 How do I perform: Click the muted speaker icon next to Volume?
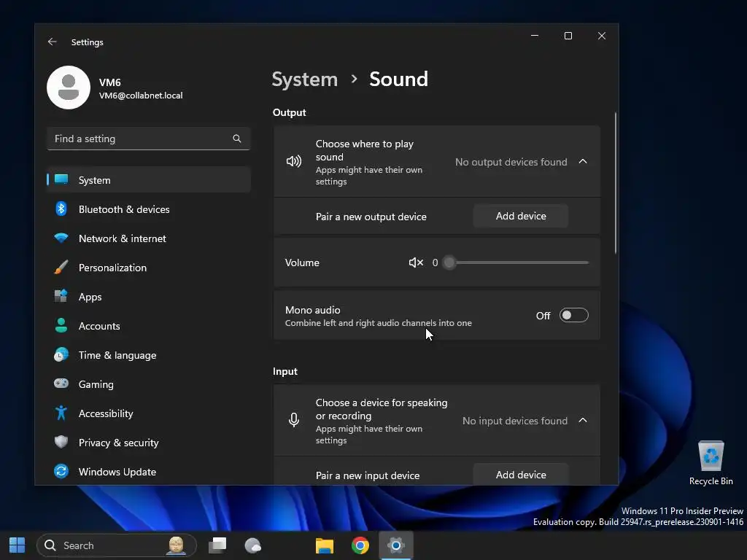416,262
